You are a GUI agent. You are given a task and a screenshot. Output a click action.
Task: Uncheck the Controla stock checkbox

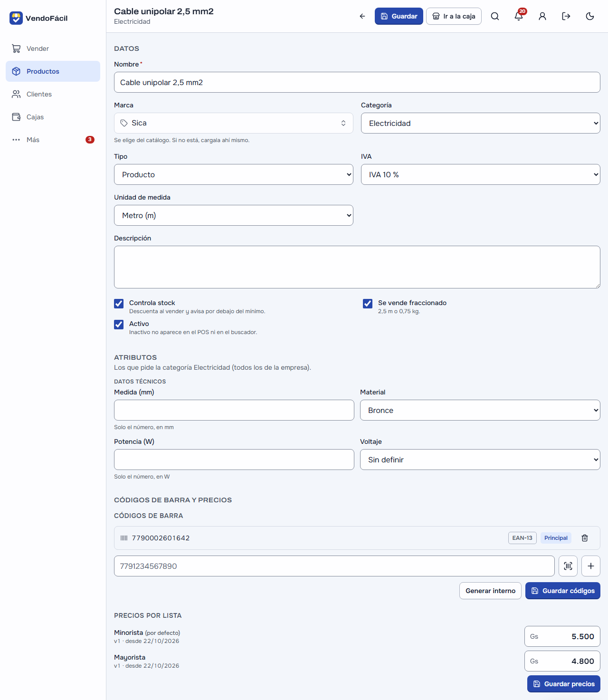click(x=119, y=304)
